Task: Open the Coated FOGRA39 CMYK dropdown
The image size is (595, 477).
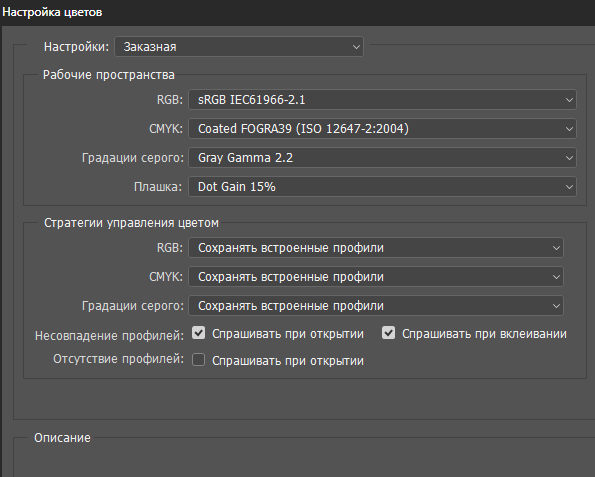Action: point(382,129)
